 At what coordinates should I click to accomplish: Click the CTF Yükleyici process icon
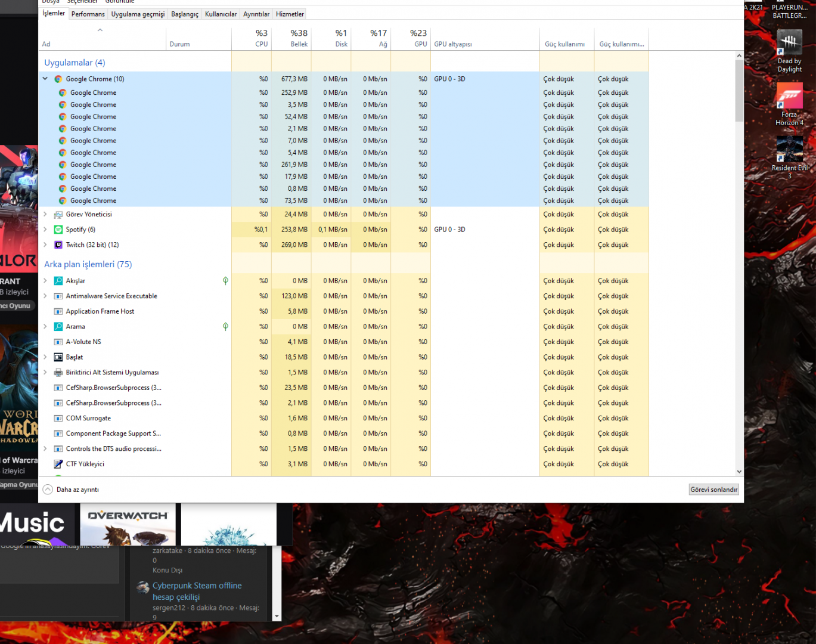pos(58,464)
